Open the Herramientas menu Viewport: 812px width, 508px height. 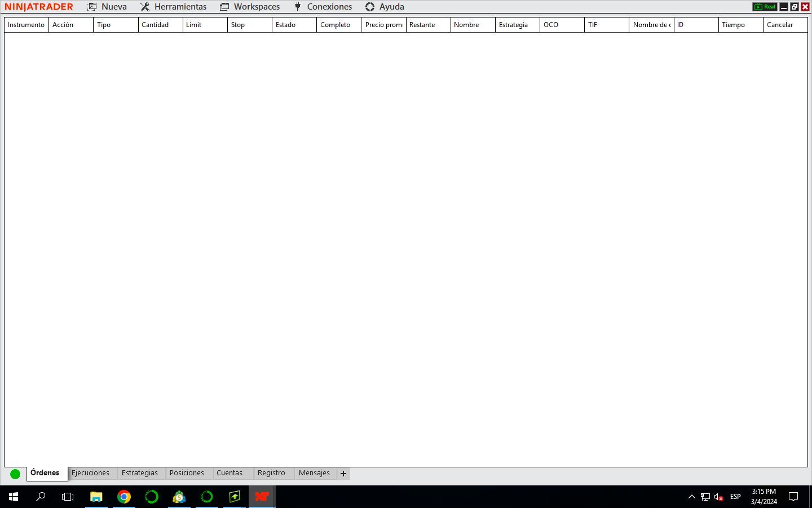[173, 7]
